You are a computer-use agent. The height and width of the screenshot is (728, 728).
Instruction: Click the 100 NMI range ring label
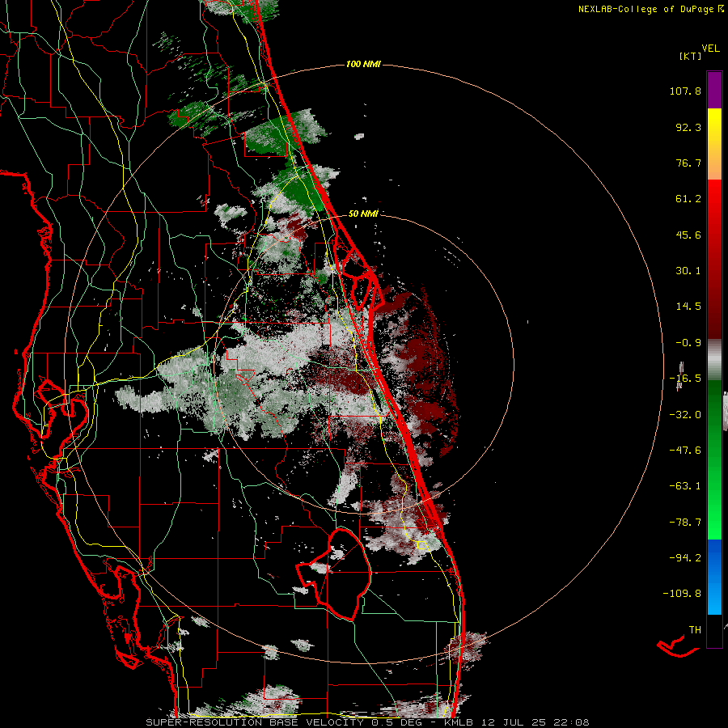point(363,64)
